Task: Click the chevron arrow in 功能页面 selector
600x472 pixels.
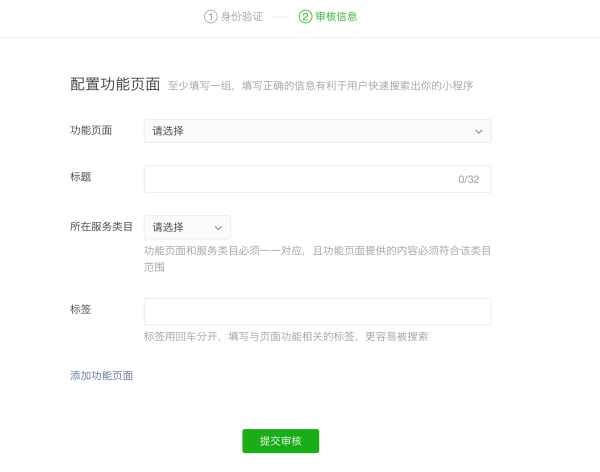Action: click(x=479, y=131)
